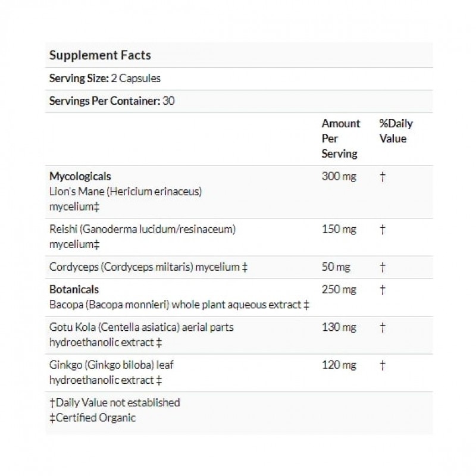Click the Daily Value not established footnote

click(x=114, y=402)
